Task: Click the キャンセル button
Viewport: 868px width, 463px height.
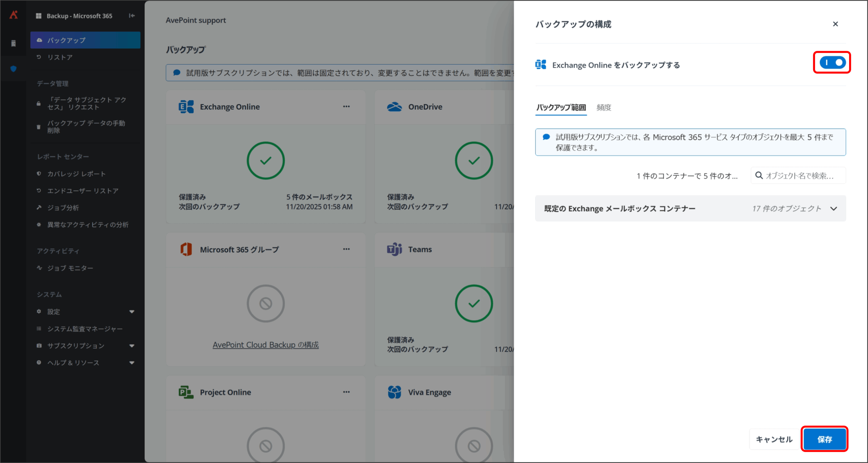Action: point(774,439)
